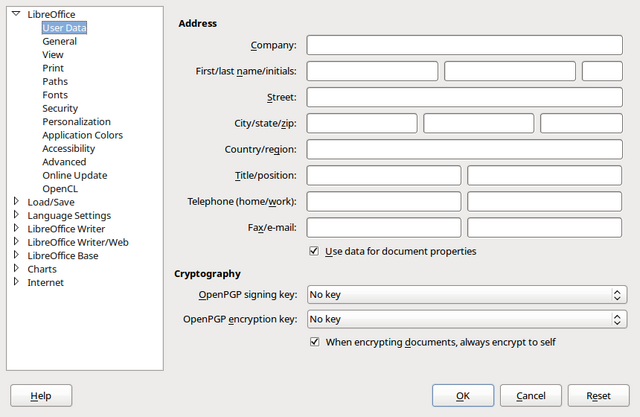Select the Charts category label
This screenshot has width=640, height=417.
[x=42, y=269]
